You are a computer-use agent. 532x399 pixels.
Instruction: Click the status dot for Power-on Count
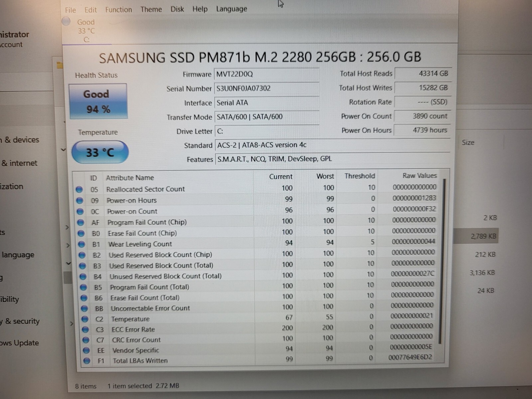click(x=80, y=211)
